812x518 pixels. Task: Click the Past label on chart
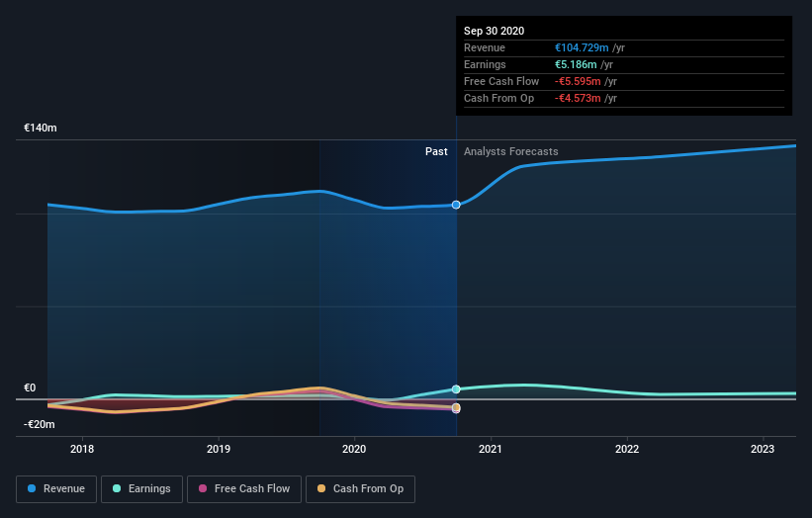coord(436,151)
